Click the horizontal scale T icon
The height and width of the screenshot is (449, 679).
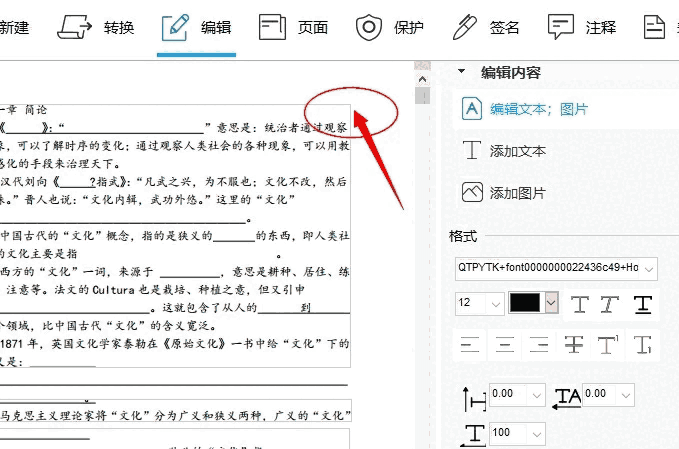(x=473, y=435)
